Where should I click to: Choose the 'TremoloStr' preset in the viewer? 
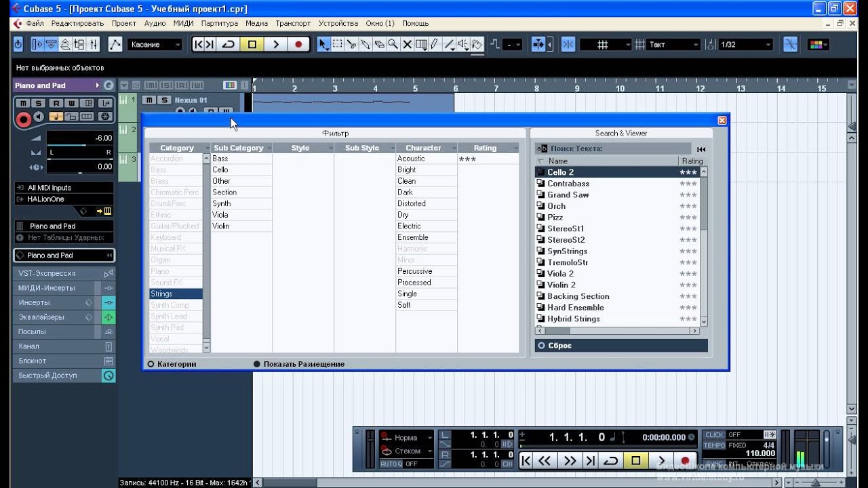pyautogui.click(x=617, y=263)
